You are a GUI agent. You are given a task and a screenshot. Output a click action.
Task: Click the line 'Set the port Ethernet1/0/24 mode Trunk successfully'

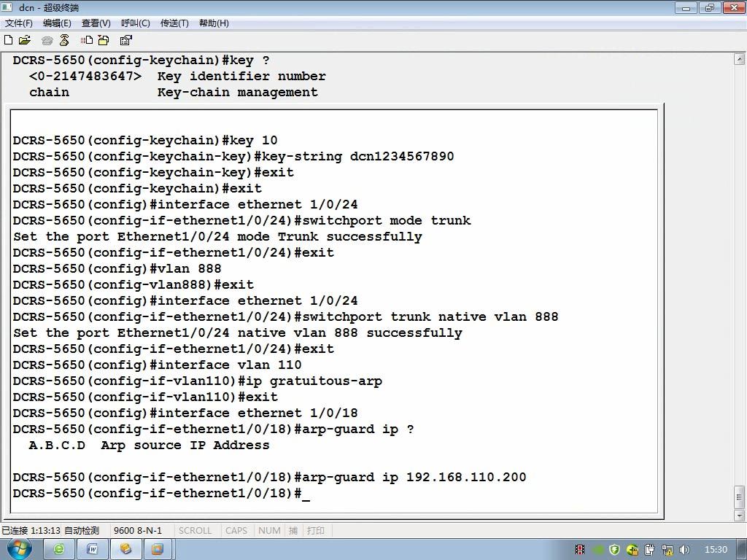pyautogui.click(x=217, y=237)
